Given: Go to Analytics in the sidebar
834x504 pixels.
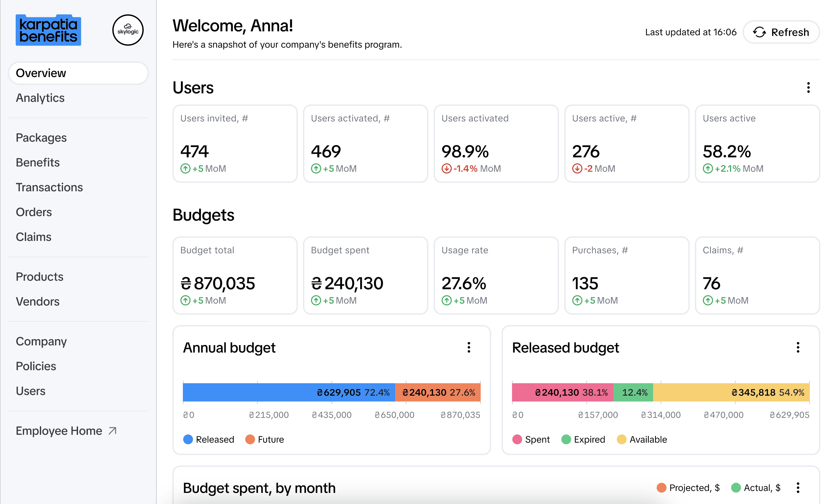Looking at the screenshot, I should point(40,98).
